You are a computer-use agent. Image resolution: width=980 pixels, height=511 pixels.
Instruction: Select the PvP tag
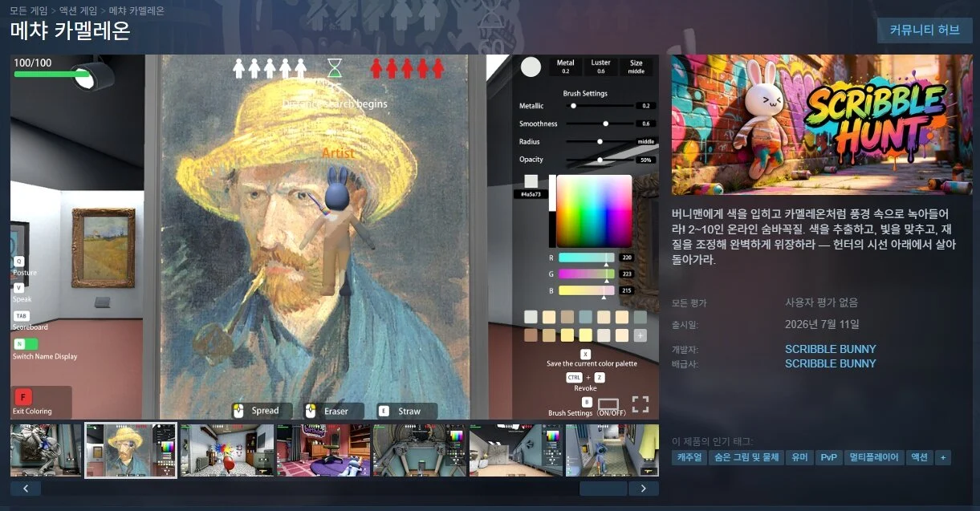point(828,457)
